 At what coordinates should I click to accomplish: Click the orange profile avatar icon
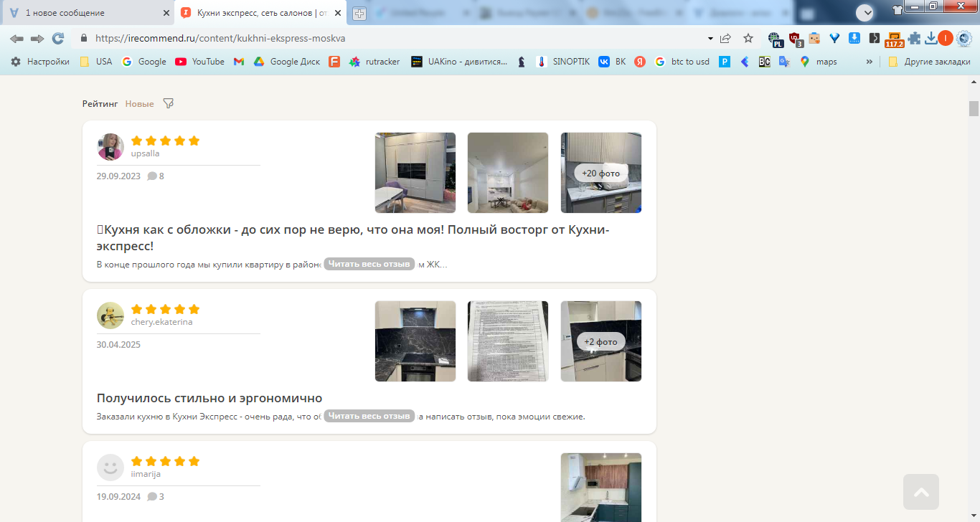tap(946, 38)
